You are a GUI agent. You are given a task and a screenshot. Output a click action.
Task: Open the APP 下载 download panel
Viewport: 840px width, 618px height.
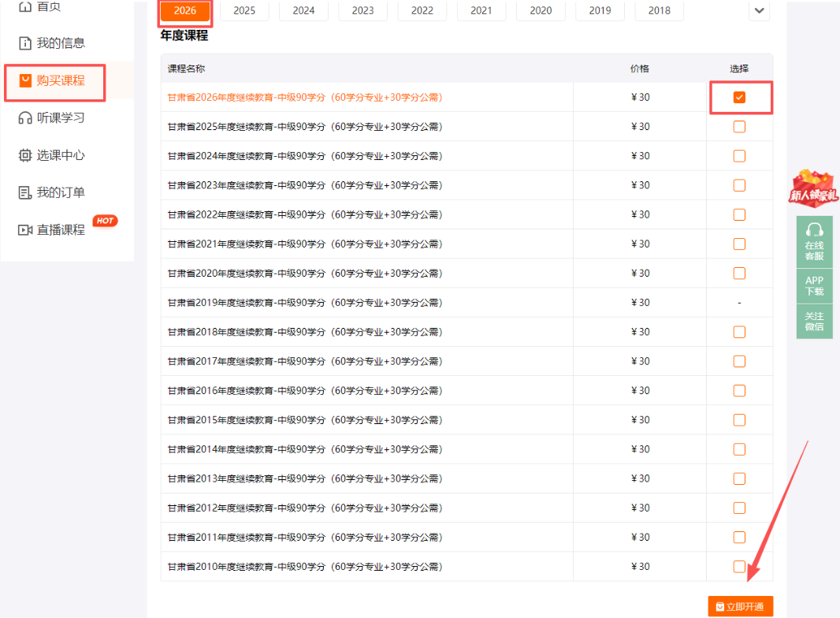814,284
